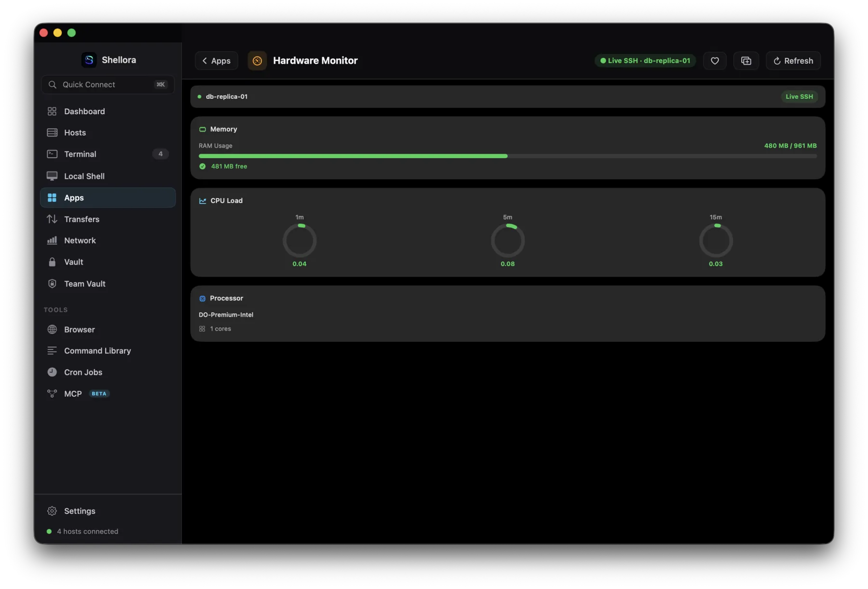The image size is (868, 589).
Task: Click the Hosts server icon
Action: [x=52, y=133]
